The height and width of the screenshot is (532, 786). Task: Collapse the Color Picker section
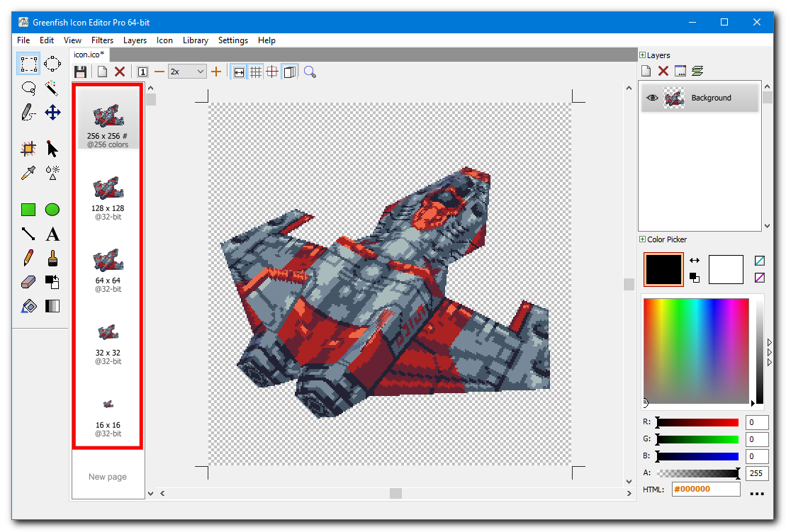pos(643,239)
